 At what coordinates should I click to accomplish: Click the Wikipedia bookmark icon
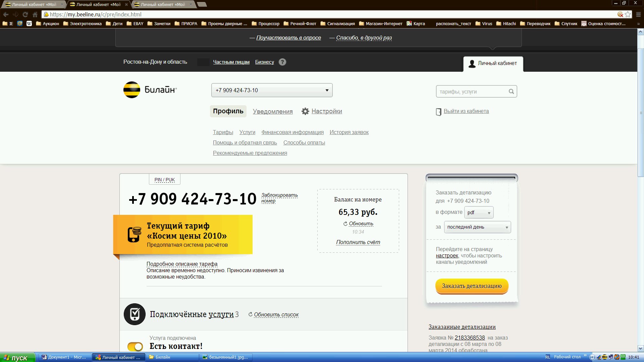[29, 23]
